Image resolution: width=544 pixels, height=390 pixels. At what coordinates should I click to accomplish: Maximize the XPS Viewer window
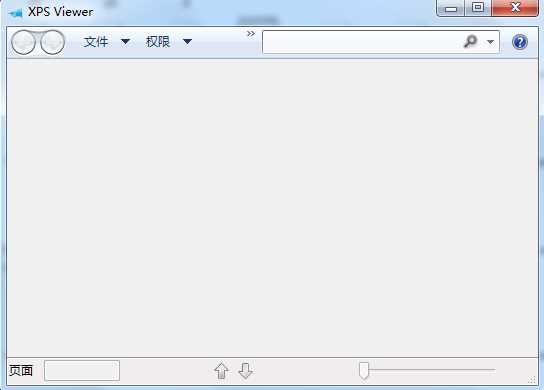point(478,8)
